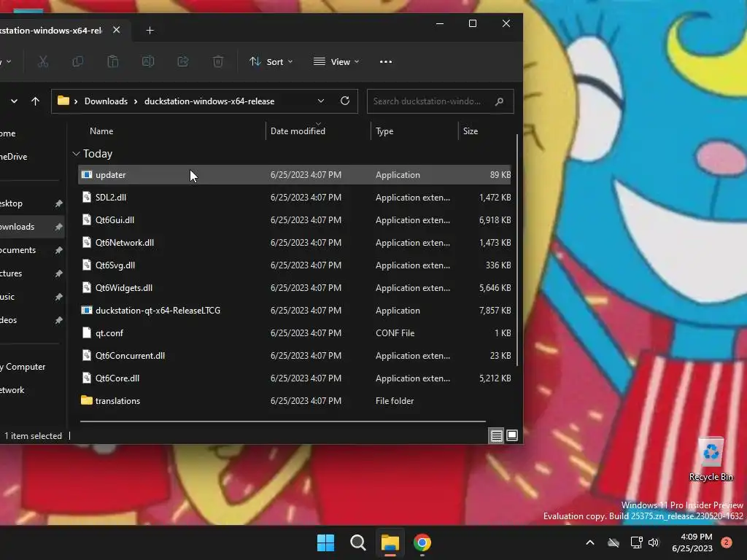
Task: Switch to large thumbnails view icon in status bar
Action: coord(512,436)
